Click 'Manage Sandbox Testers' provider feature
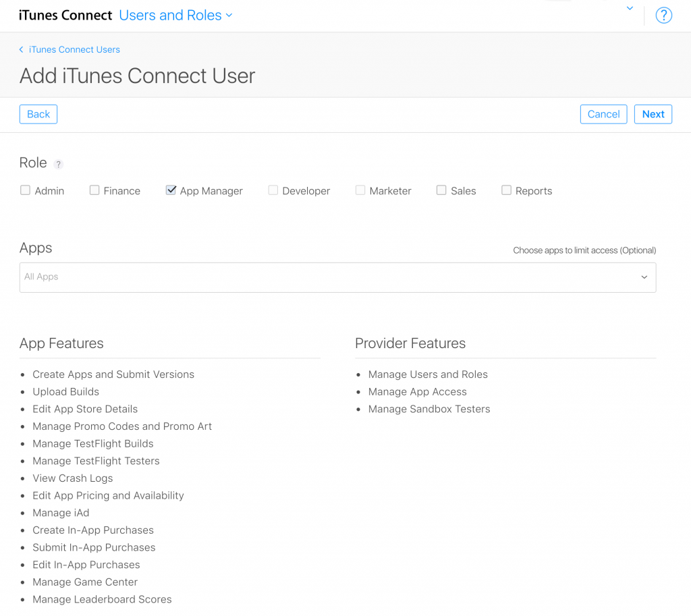 [x=429, y=409]
